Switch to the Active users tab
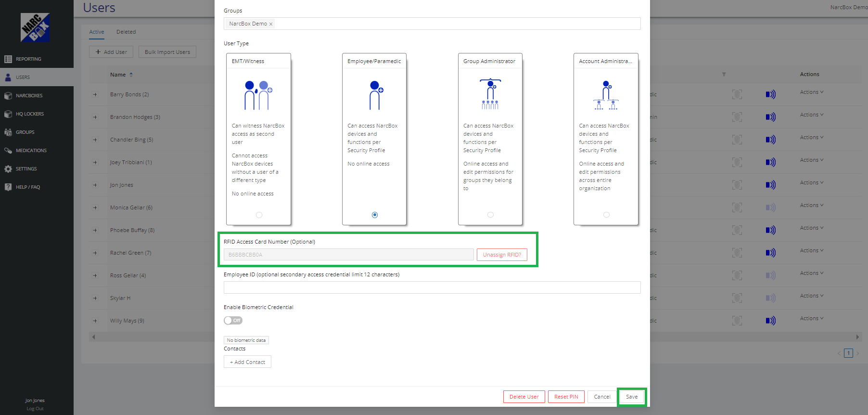Screen dimensions: 868x415 click(97, 32)
